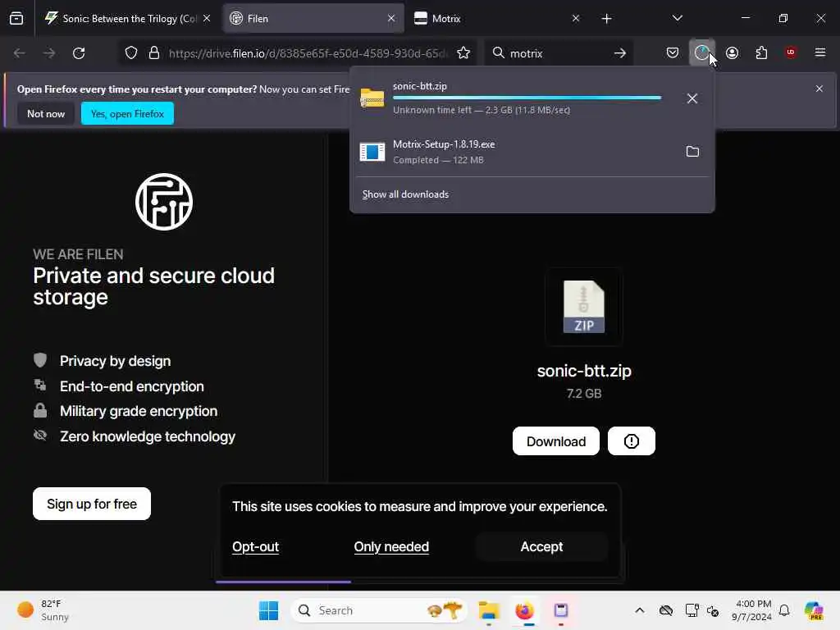Open the cloud sync tray icon
The image size is (840, 630).
666,610
